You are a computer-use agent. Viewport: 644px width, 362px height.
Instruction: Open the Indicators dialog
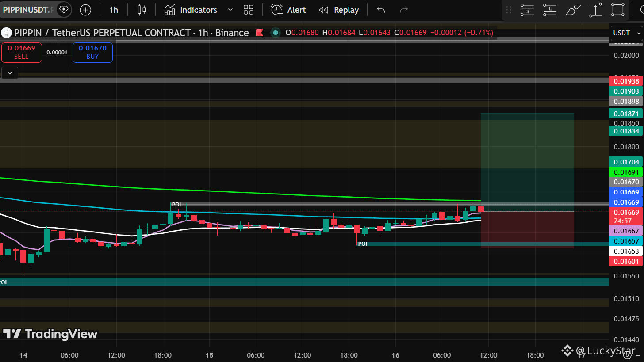coord(191,10)
